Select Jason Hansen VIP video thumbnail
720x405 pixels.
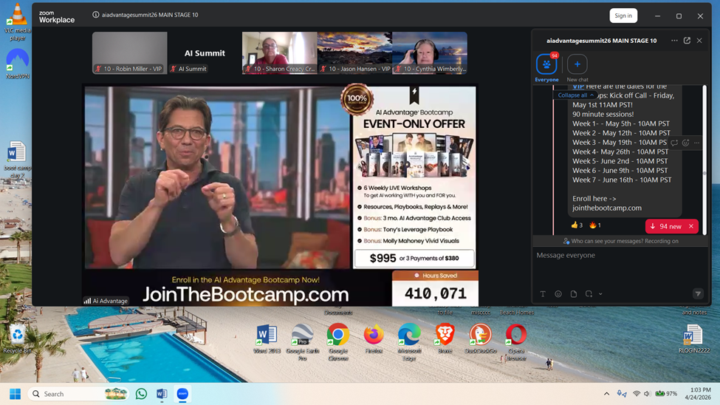tap(354, 53)
